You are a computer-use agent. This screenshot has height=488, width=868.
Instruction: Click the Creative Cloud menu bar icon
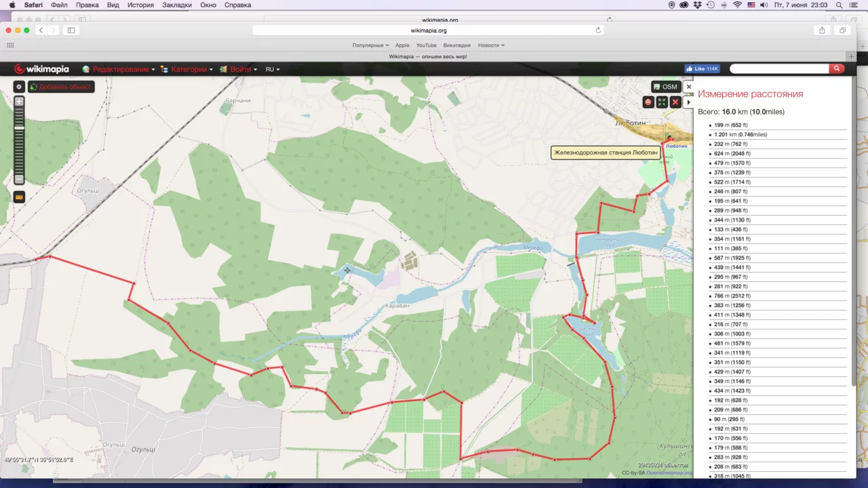click(x=684, y=5)
